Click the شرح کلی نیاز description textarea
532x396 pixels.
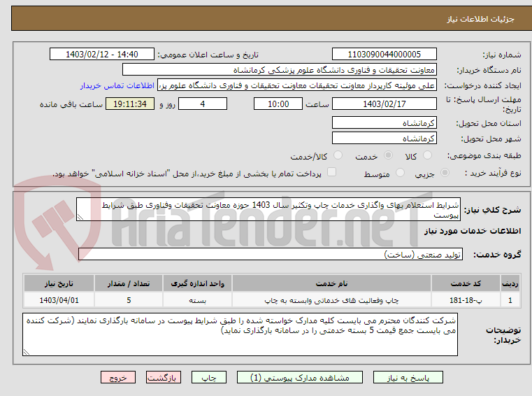tap(268, 210)
